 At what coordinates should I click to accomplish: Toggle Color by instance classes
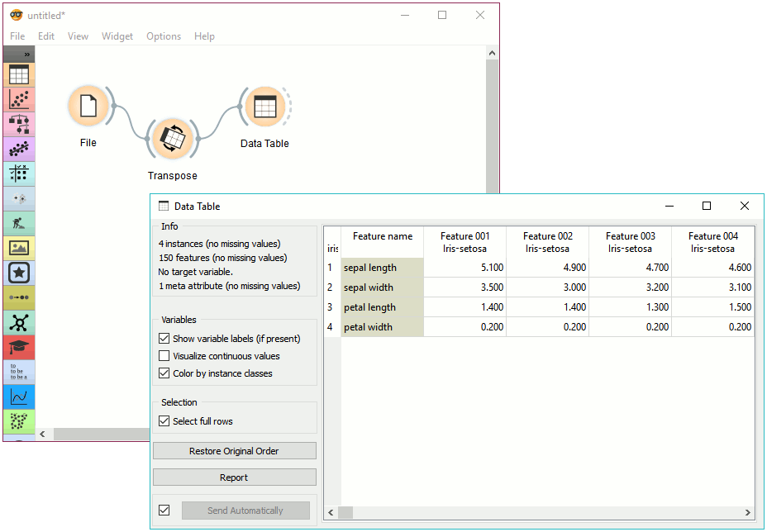(164, 373)
